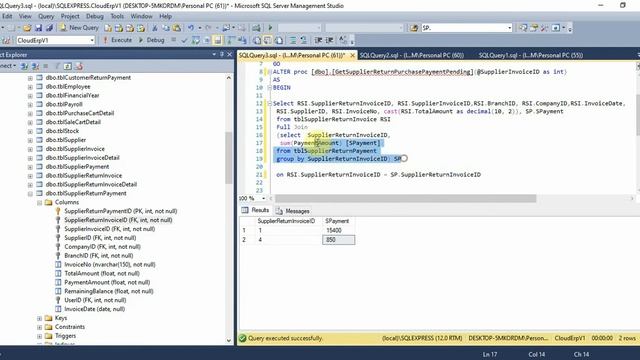Select dbo.tblSupplierPayment in the tree
The image size is (640, 360).
click(x=77, y=167)
